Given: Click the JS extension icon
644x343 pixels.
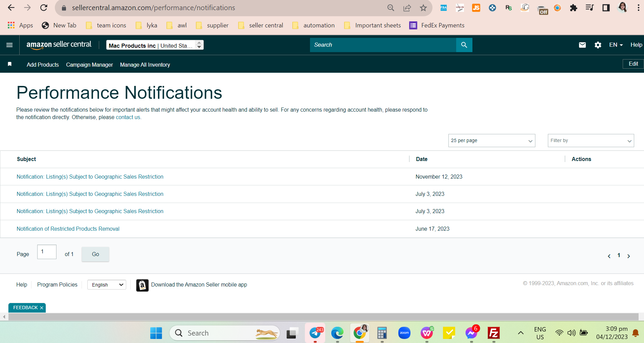Looking at the screenshot, I should click(476, 8).
